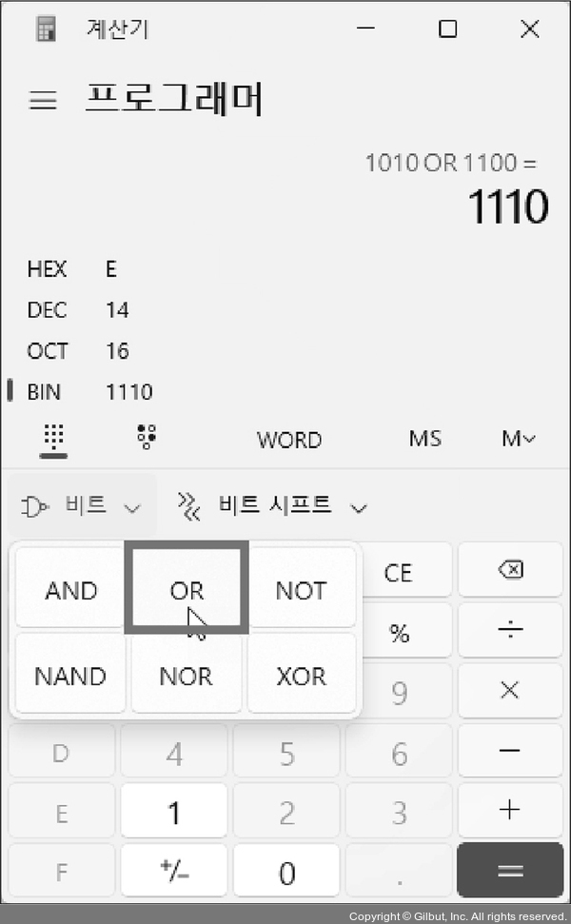Image resolution: width=571 pixels, height=924 pixels.
Task: Choose NAND from bitwise menu
Action: click(70, 676)
